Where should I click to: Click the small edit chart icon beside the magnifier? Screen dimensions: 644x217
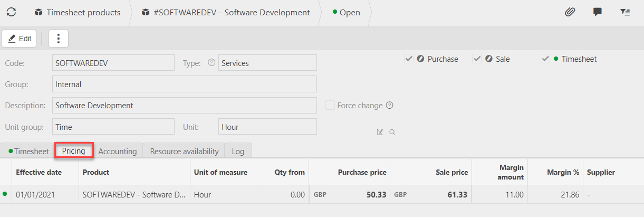click(x=380, y=132)
